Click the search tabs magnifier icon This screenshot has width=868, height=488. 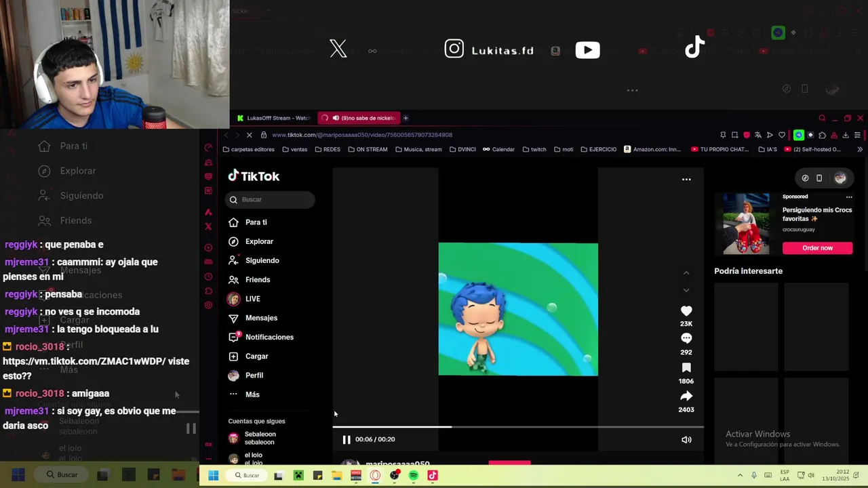click(x=822, y=118)
